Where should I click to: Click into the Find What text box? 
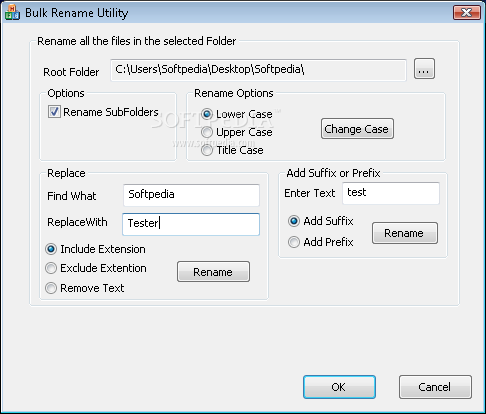191,195
